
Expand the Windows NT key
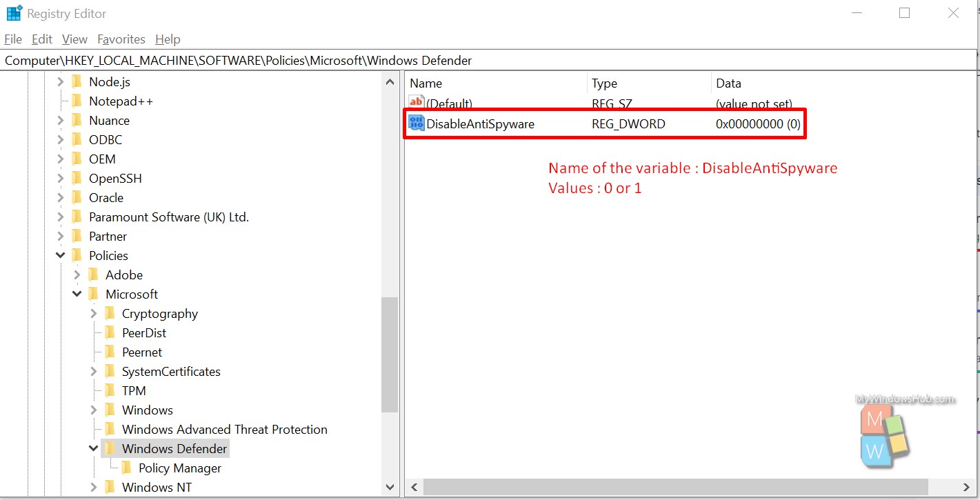[93, 487]
